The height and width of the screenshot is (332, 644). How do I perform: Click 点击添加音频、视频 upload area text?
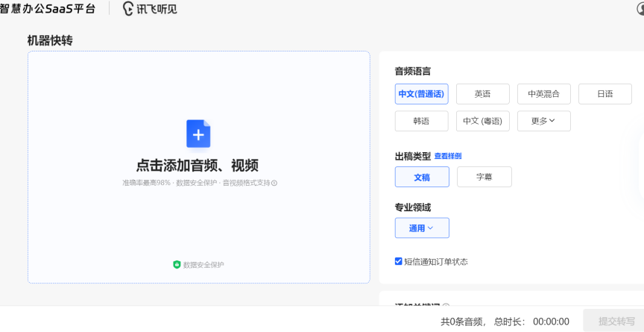click(198, 166)
